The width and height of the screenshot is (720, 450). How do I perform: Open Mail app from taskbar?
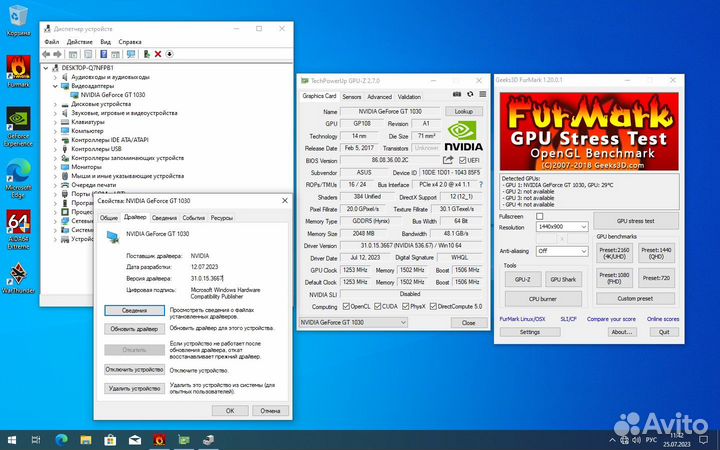[x=135, y=440]
